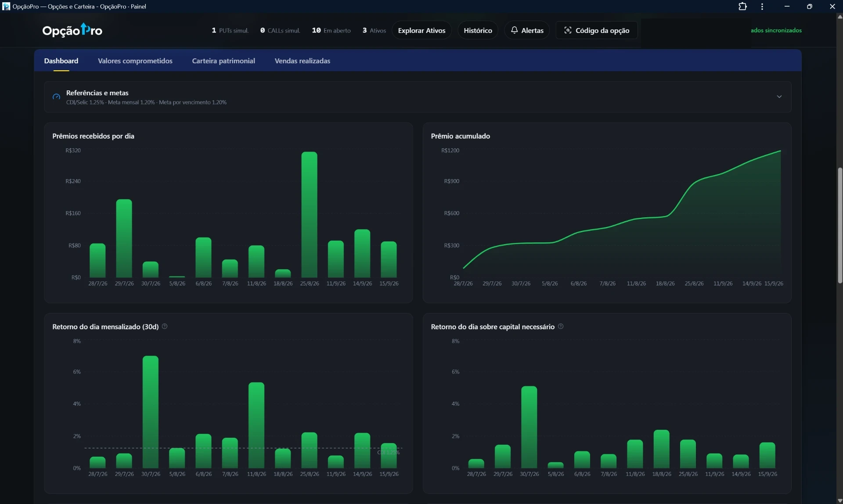Click the OpçãoPro logo in the header
Viewport: 843px width, 504px height.
point(72,30)
